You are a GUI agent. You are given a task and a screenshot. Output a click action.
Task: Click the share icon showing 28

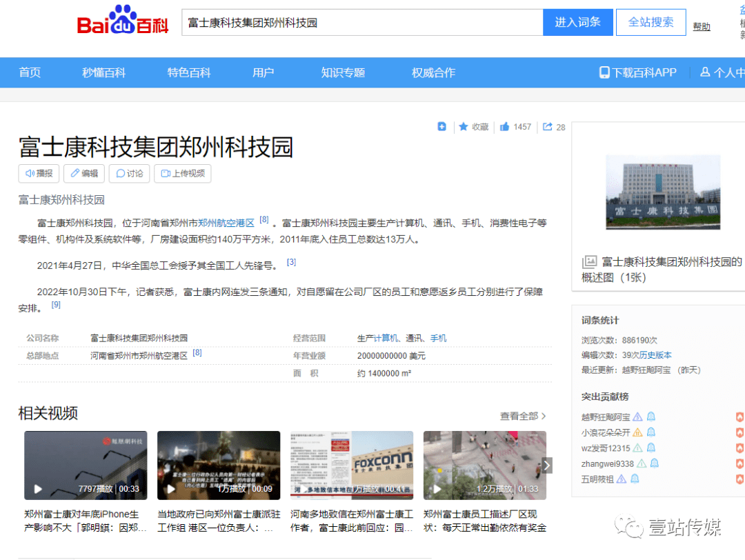click(x=548, y=127)
